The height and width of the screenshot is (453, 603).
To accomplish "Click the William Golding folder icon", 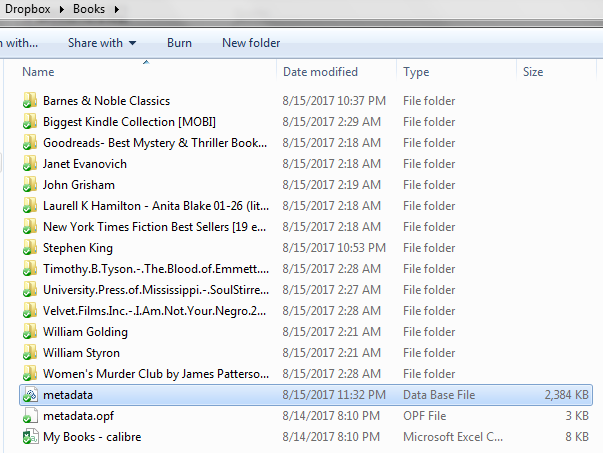I will coord(30,331).
